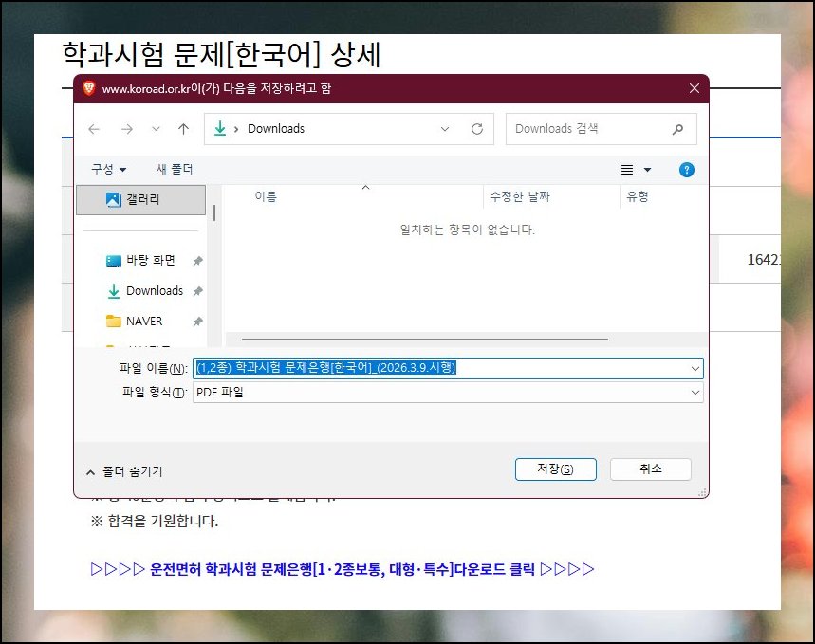
Task: Click pin icon next to NAVER
Action: (x=197, y=322)
